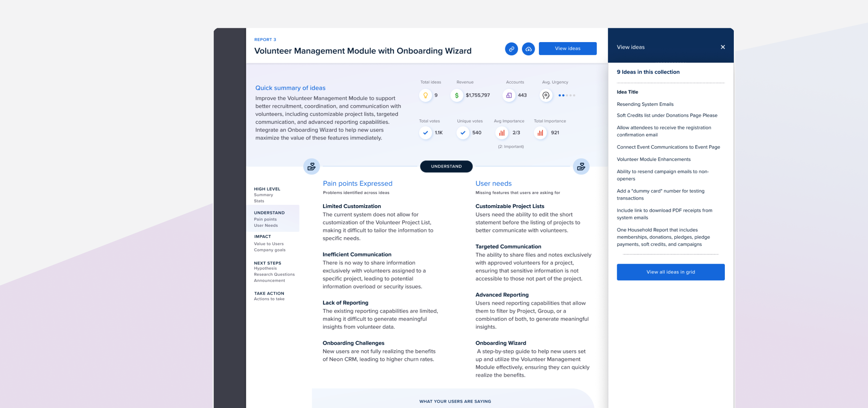
Task: Close the View ideas panel
Action: pyautogui.click(x=723, y=47)
